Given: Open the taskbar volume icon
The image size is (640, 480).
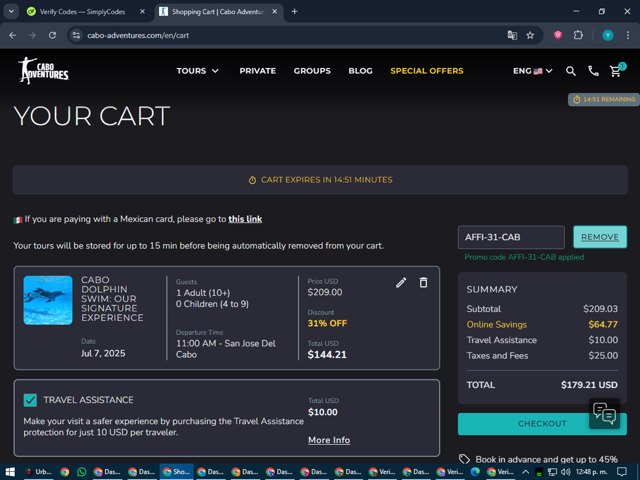Looking at the screenshot, I should [x=566, y=472].
